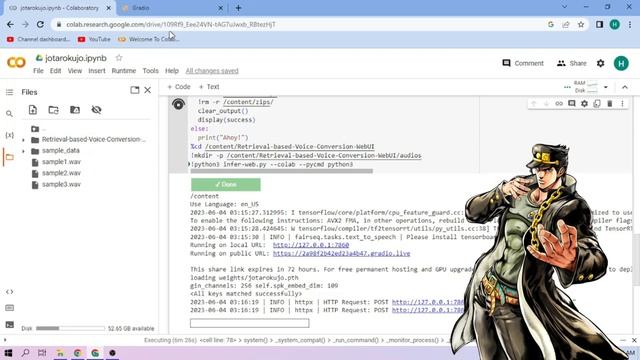
Task: Open the table of contents sidebar icon
Action: (x=9, y=92)
